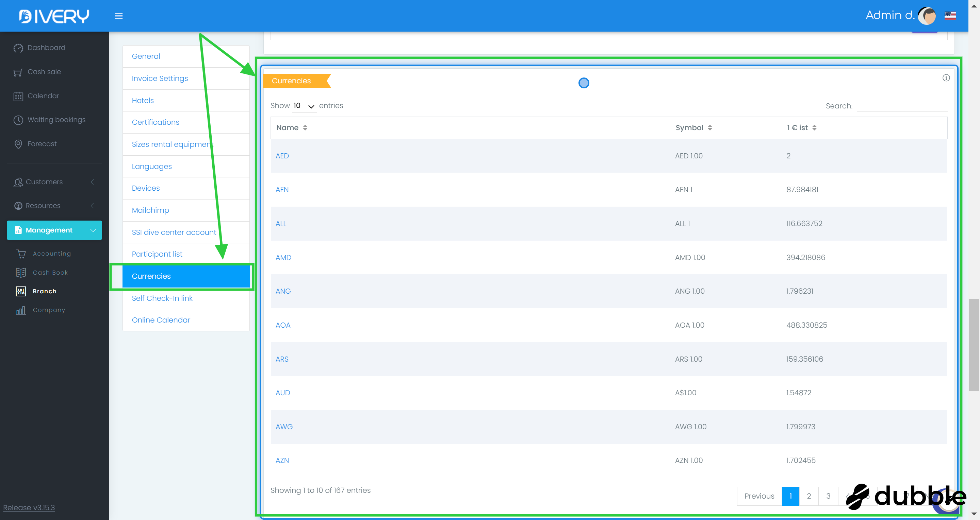
Task: Open Calendar icon in sidebar
Action: click(18, 96)
